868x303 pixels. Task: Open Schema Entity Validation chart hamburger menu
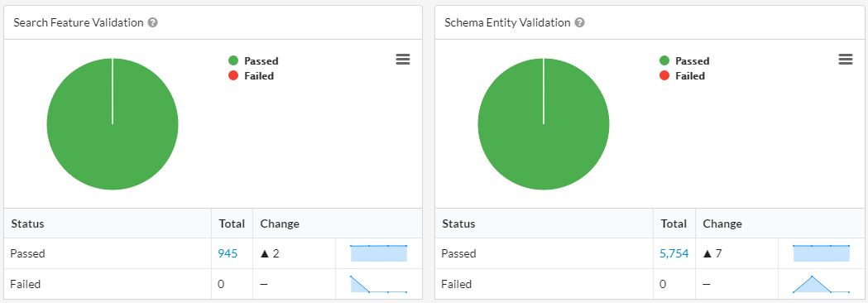[846, 60]
